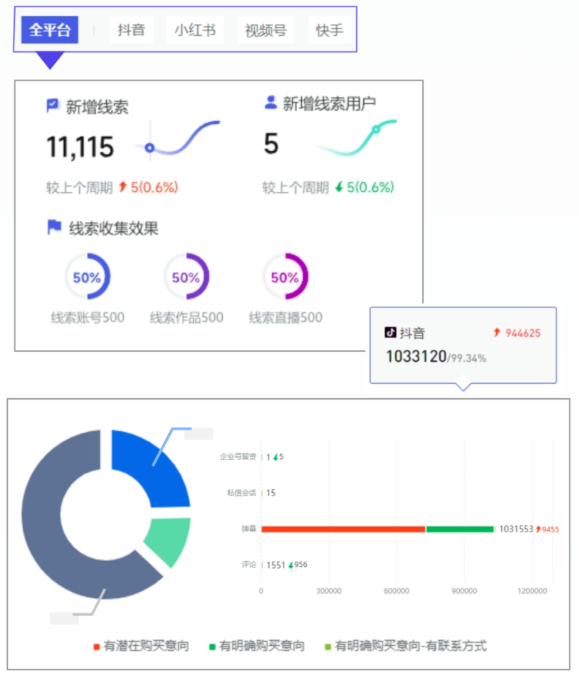The image size is (579, 676).
Task: Click the red segment of the 弹幕 bar
Action: [x=343, y=529]
